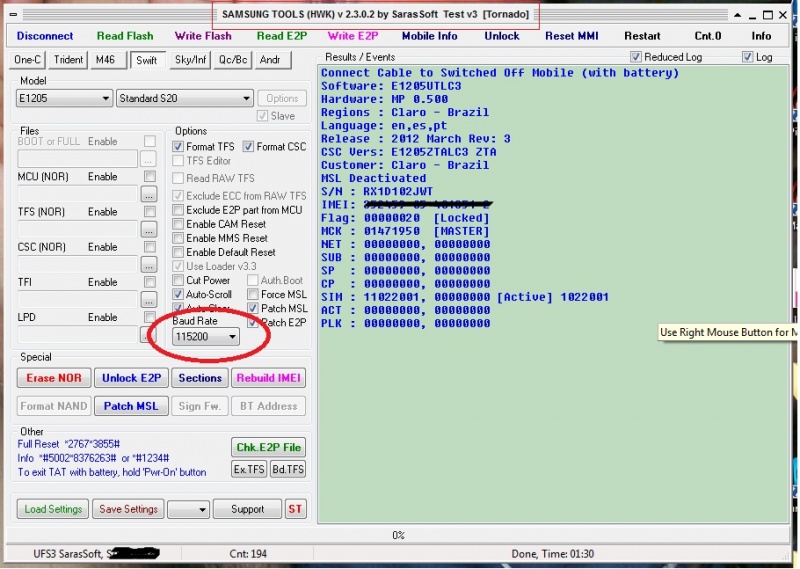The width and height of the screenshot is (800, 569).
Task: Click the 0% progress bar
Action: point(398,535)
